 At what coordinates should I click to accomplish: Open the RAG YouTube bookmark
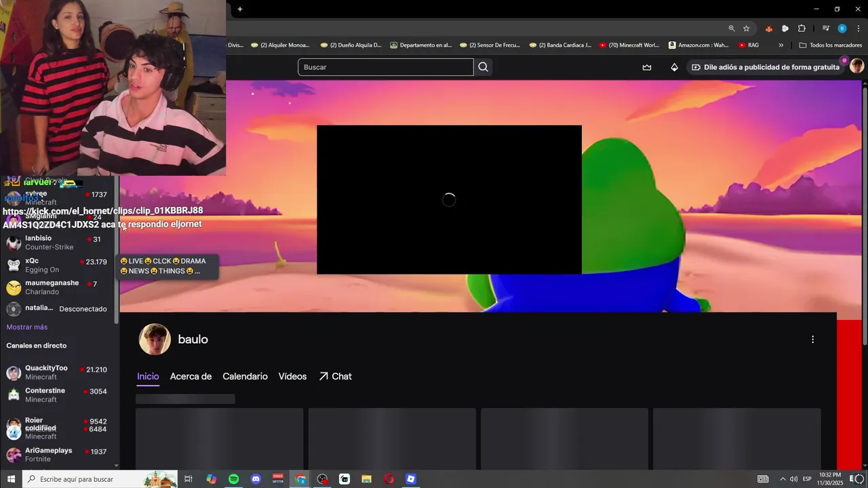pyautogui.click(x=749, y=45)
